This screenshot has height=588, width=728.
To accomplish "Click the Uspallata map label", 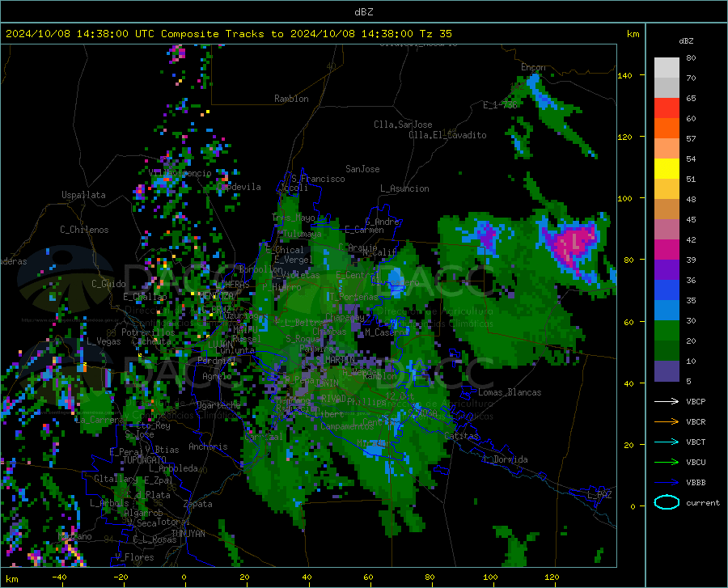I will tap(83, 195).
